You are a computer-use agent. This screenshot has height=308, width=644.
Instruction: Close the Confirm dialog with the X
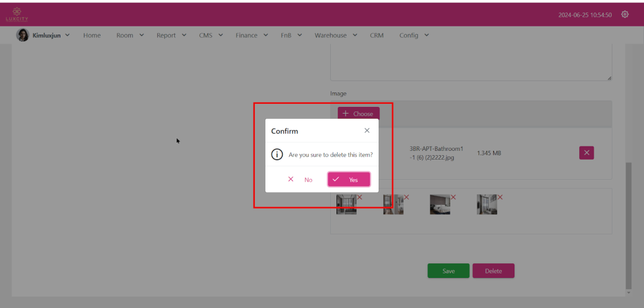click(x=367, y=131)
